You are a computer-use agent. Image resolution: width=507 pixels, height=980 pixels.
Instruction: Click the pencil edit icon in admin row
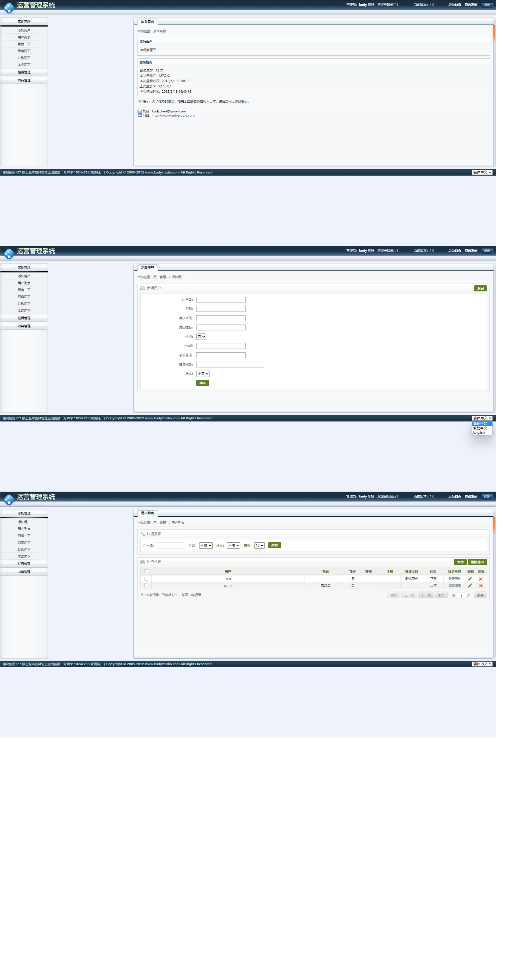(x=470, y=585)
